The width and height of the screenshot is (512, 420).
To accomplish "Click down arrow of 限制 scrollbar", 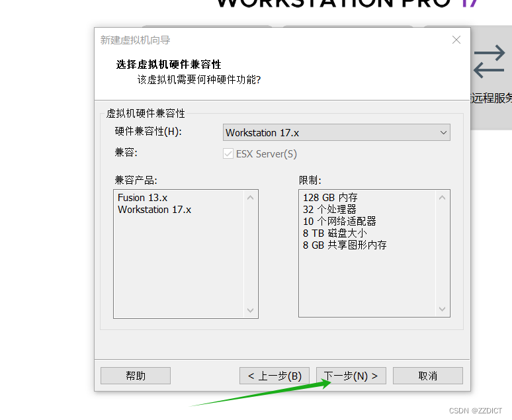I will (x=442, y=309).
